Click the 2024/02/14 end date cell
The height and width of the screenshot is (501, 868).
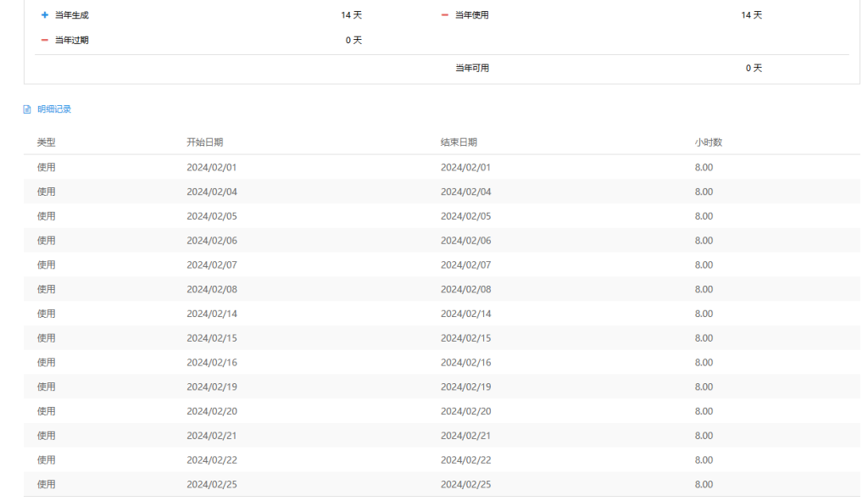(x=465, y=314)
